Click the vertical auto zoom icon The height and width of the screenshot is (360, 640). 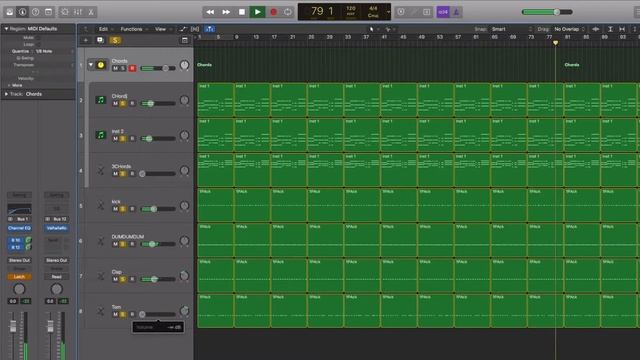610,29
